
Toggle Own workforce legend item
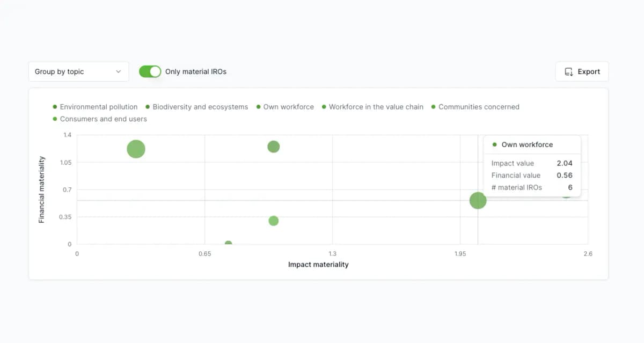pos(285,107)
